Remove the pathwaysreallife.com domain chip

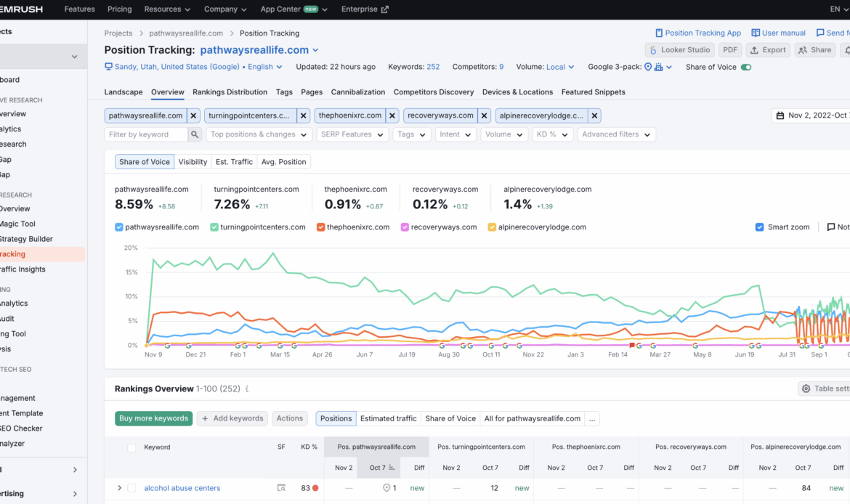193,115
